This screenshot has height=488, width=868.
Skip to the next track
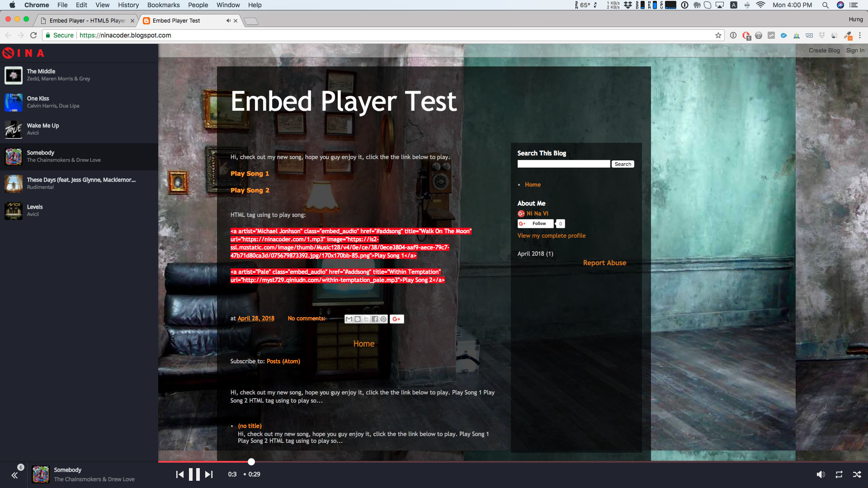[x=208, y=474]
